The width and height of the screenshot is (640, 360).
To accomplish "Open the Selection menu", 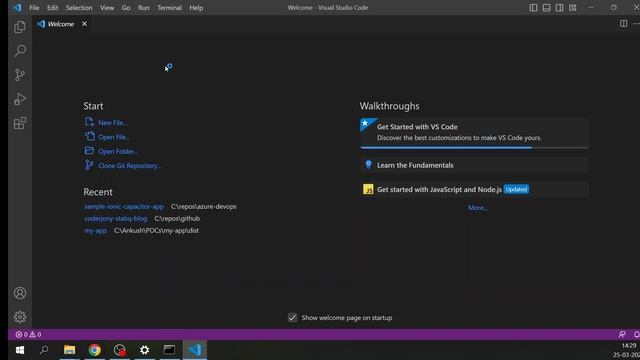I will [79, 8].
